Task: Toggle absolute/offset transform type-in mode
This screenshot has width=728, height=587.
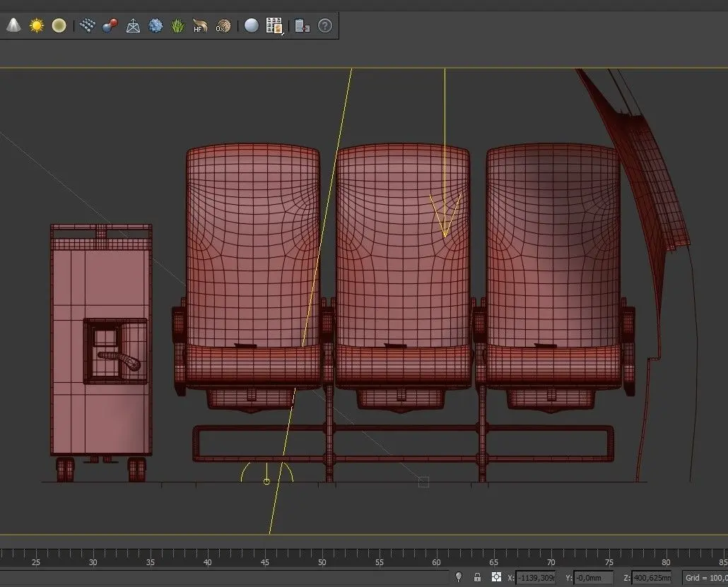Action: (497, 578)
